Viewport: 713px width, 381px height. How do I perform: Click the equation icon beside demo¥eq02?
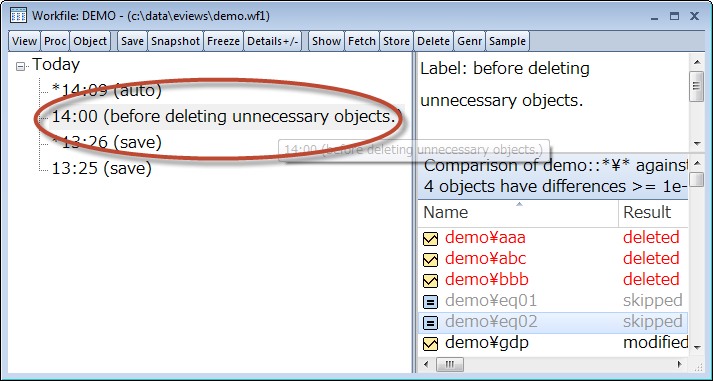pos(430,322)
